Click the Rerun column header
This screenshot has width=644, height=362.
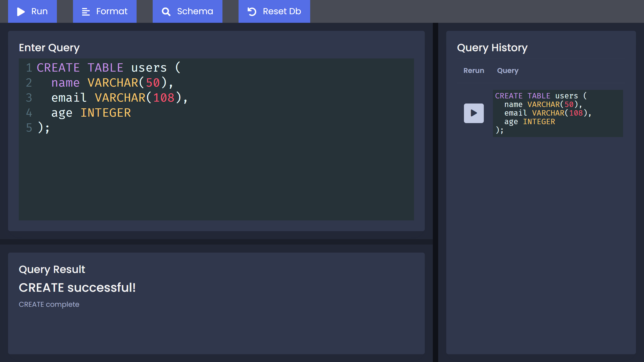tap(474, 71)
